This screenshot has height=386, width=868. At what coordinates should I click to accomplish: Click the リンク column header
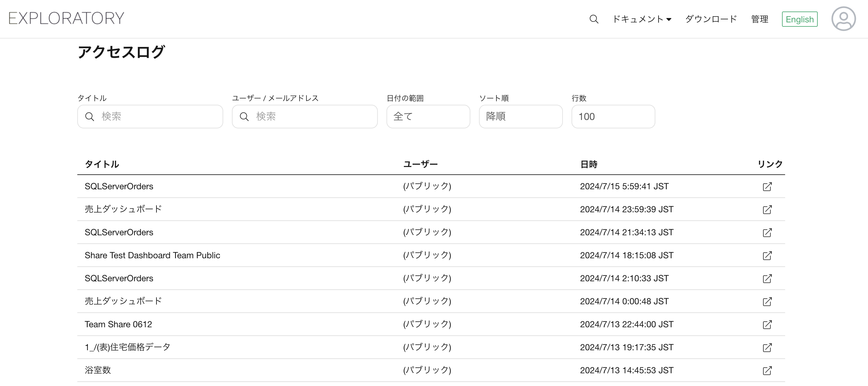coord(770,164)
